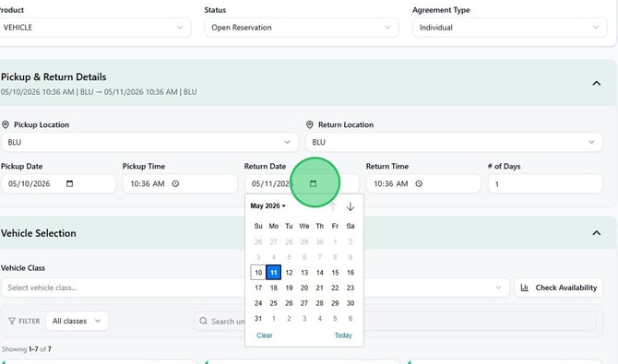Select May 24 in the calendar
Viewport: 618px width, 364px height.
(x=258, y=303)
